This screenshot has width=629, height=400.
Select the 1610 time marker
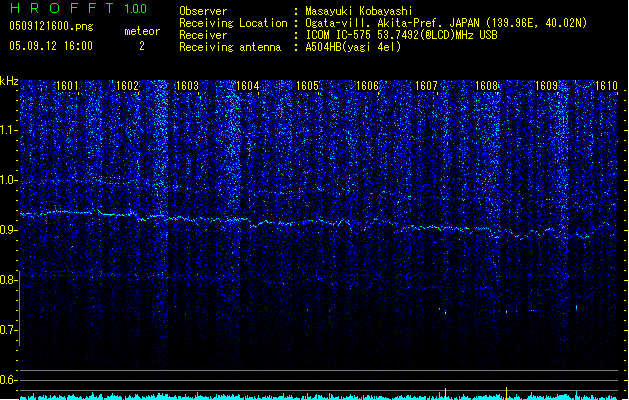point(606,86)
